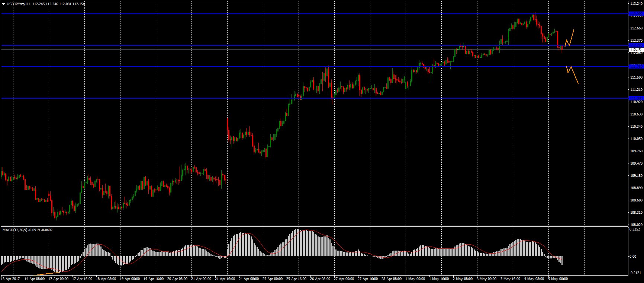Screen dimensions: 644x283
Task: Click the 3 May 00:00 time label
Action: coord(487,279)
